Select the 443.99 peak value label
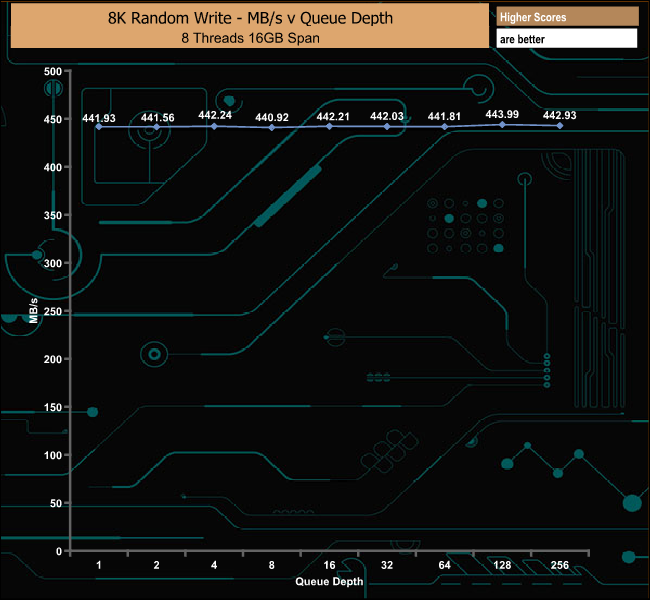This screenshot has height=600, width=650. (x=502, y=115)
